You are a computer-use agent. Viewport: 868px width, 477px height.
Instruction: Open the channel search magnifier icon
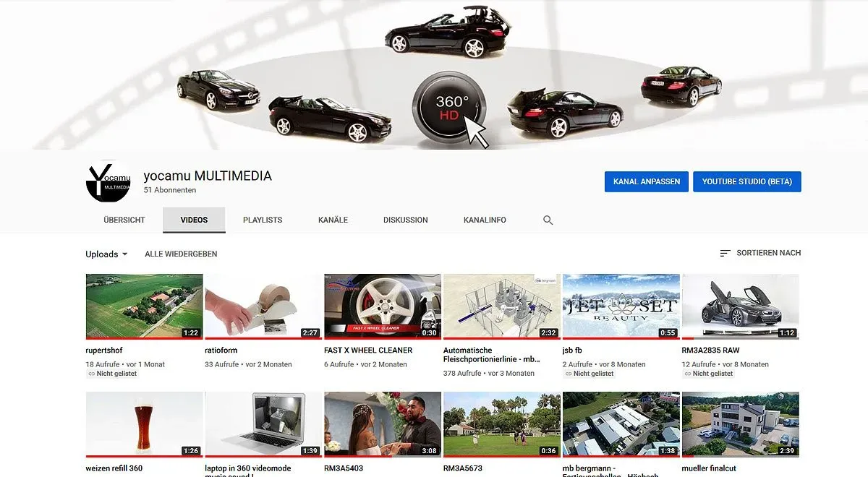tap(548, 220)
